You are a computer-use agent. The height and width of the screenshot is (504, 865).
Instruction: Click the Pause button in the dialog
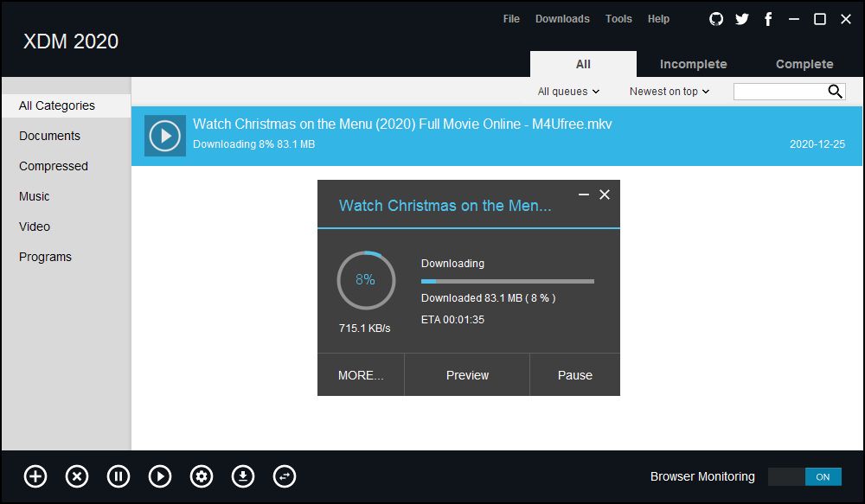pos(575,375)
